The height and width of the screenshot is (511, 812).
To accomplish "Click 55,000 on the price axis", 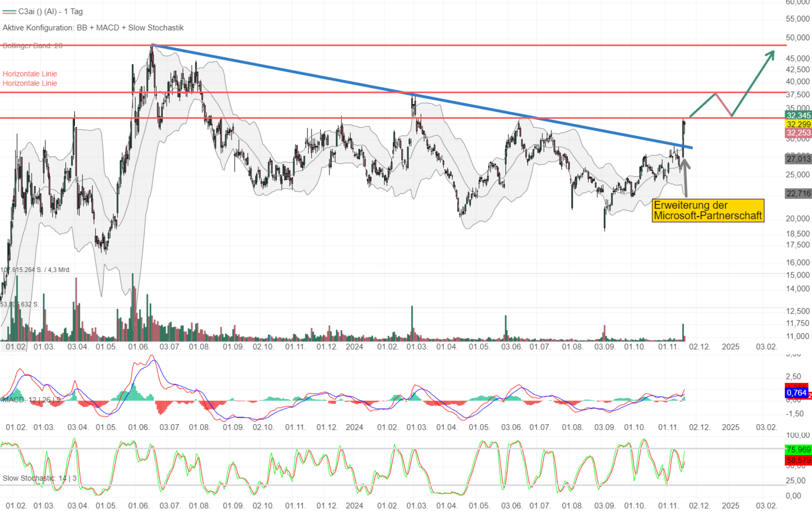I will [x=798, y=19].
